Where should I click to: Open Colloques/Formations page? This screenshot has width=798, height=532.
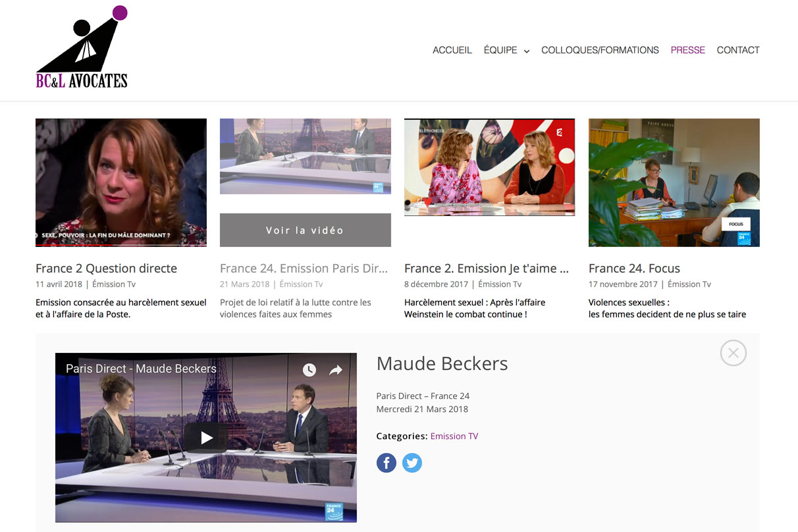point(600,50)
